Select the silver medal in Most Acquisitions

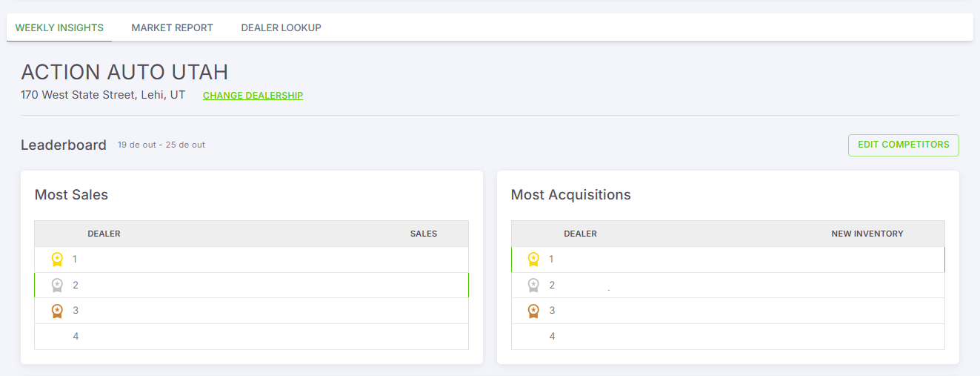(533, 285)
